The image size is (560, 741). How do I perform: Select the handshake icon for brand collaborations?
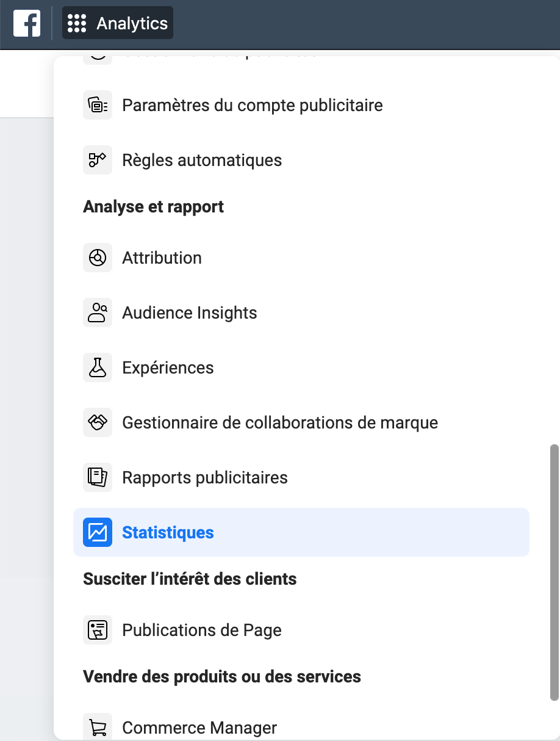(x=98, y=422)
